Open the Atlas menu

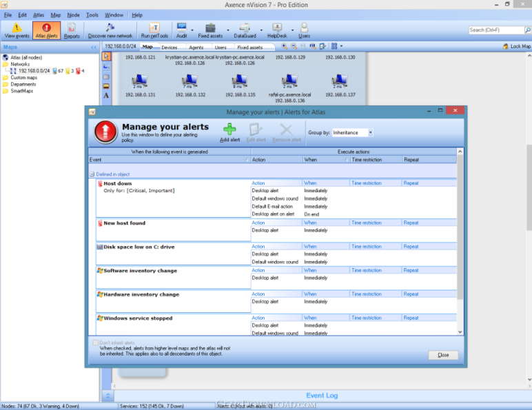pyautogui.click(x=39, y=15)
